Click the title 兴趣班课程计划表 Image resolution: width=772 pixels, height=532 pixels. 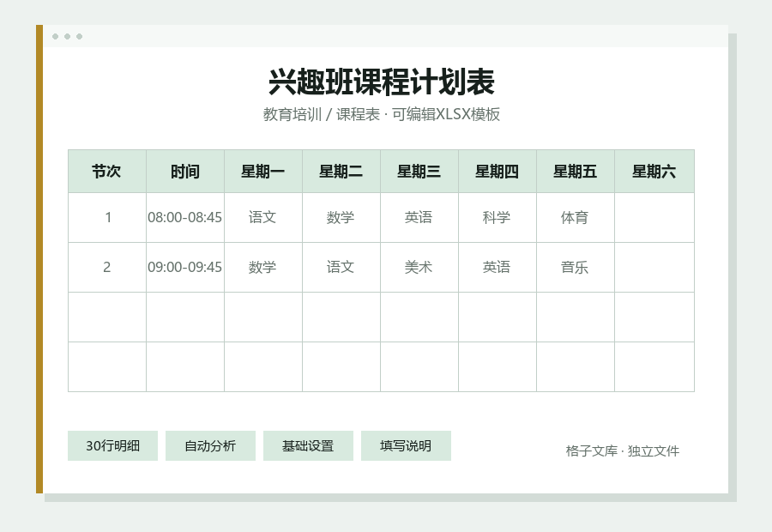pyautogui.click(x=382, y=82)
